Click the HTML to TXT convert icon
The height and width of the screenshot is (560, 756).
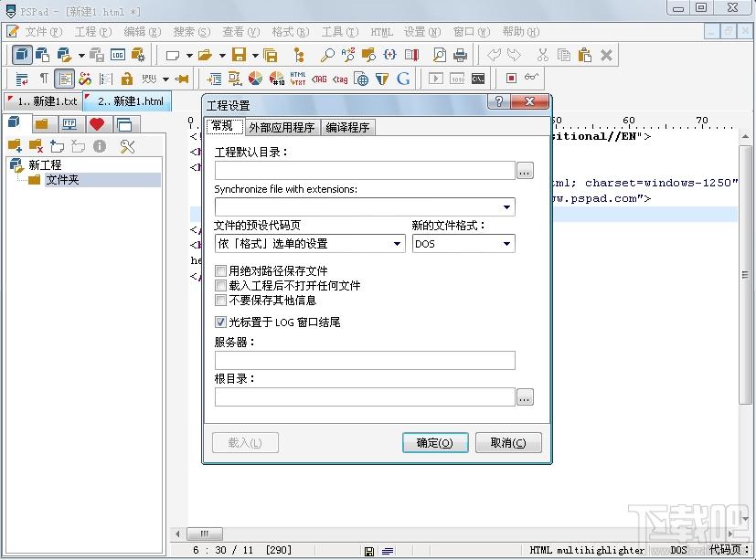click(297, 79)
